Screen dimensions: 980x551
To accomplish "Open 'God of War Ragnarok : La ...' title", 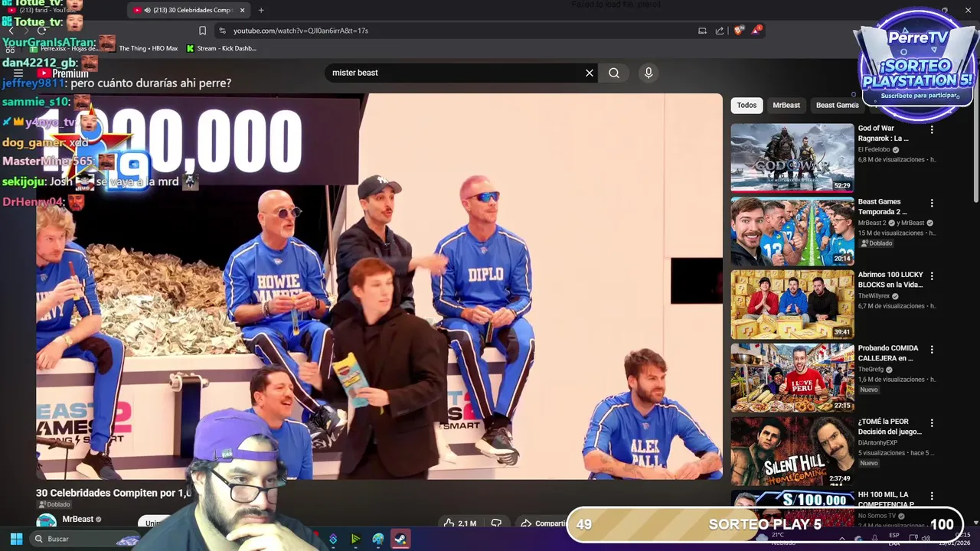I will pos(884,133).
